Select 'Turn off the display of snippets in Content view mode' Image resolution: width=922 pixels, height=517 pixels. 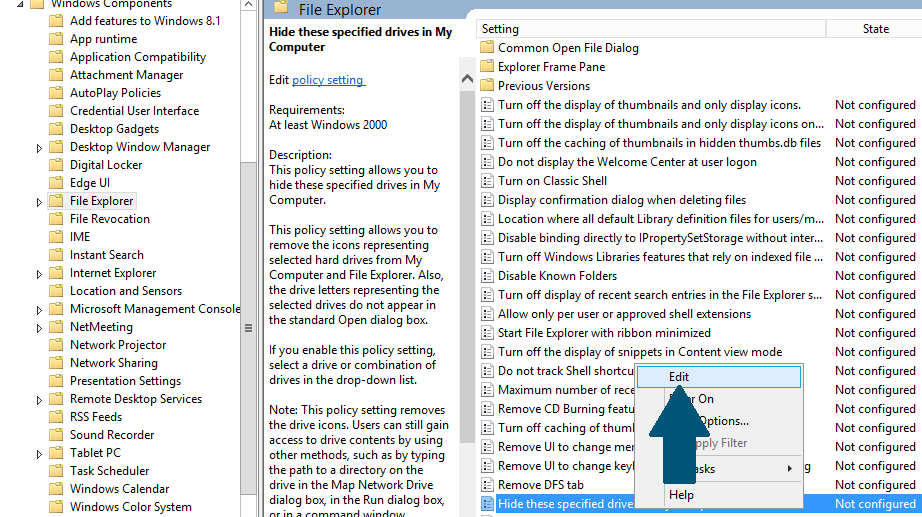point(640,352)
